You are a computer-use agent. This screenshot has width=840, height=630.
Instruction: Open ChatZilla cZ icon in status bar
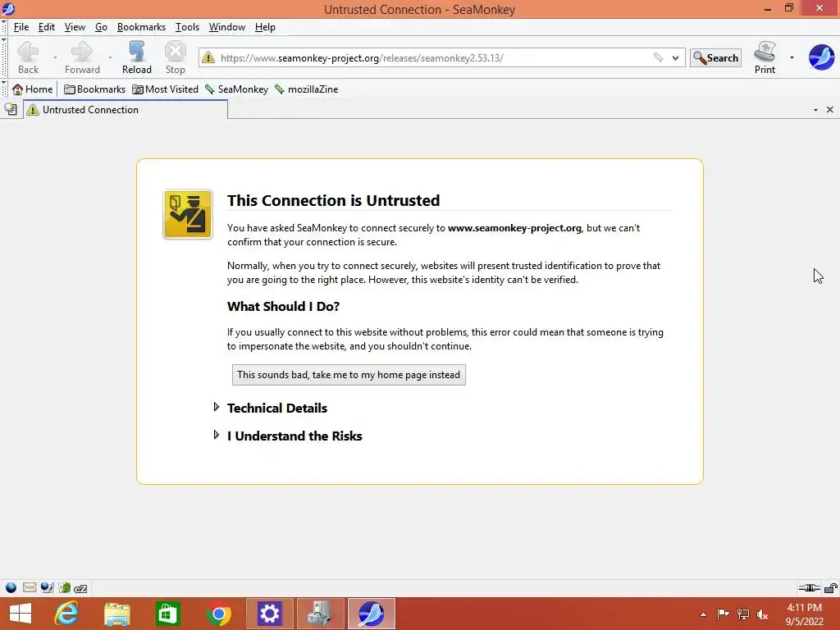coord(81,588)
